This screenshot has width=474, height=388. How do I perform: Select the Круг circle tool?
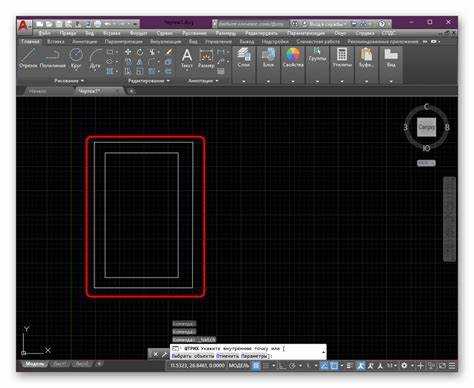(x=76, y=58)
